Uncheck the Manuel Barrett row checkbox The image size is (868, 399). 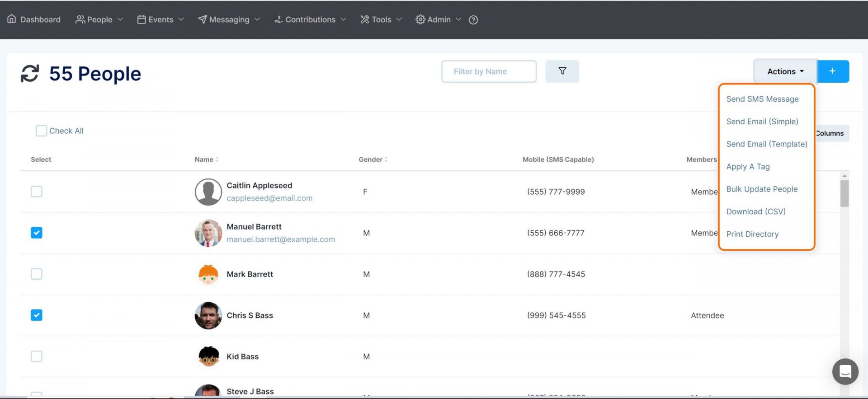37,233
